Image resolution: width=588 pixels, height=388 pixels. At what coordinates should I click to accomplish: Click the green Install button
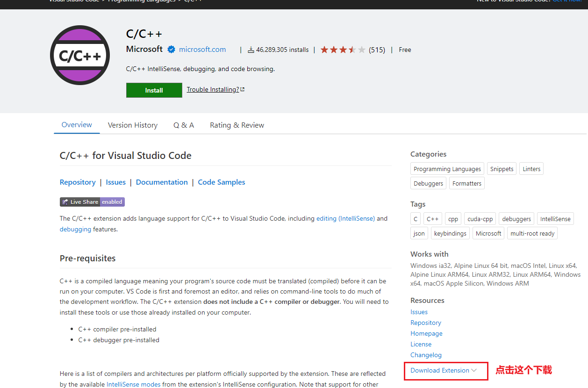(x=154, y=90)
